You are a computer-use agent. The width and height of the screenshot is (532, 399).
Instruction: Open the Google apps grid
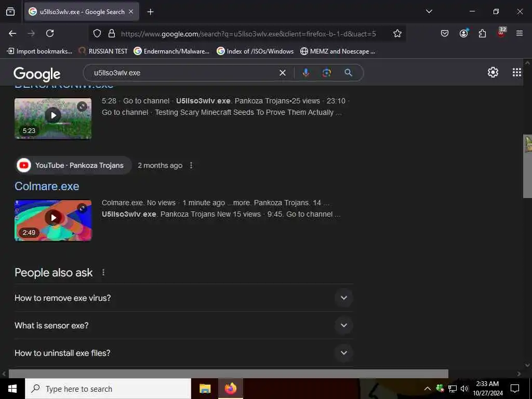click(x=517, y=72)
